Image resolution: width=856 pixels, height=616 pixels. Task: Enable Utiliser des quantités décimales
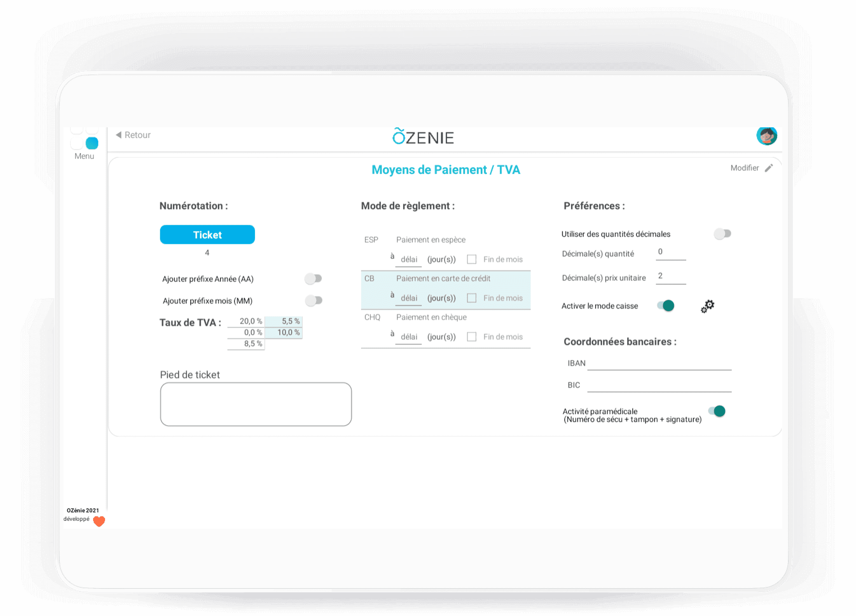tap(722, 234)
